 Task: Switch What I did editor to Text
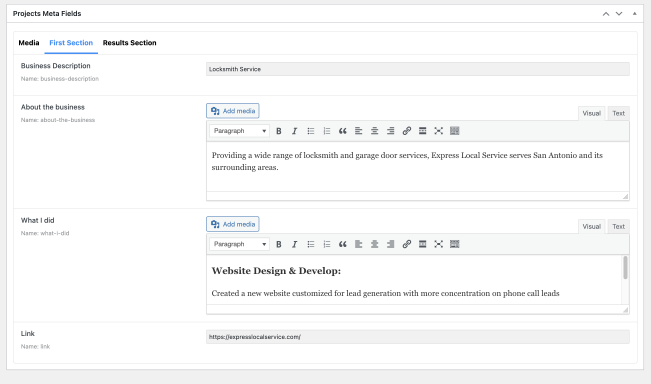point(618,227)
